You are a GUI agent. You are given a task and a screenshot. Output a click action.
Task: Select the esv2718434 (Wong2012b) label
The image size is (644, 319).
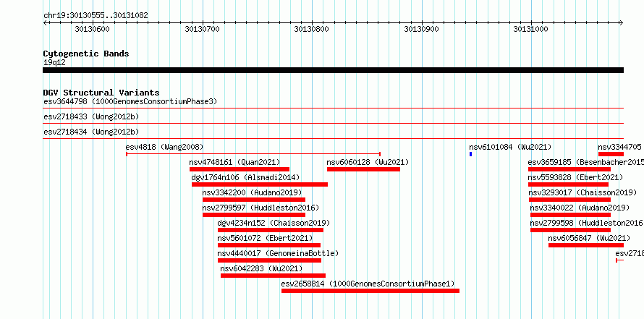tap(91, 132)
